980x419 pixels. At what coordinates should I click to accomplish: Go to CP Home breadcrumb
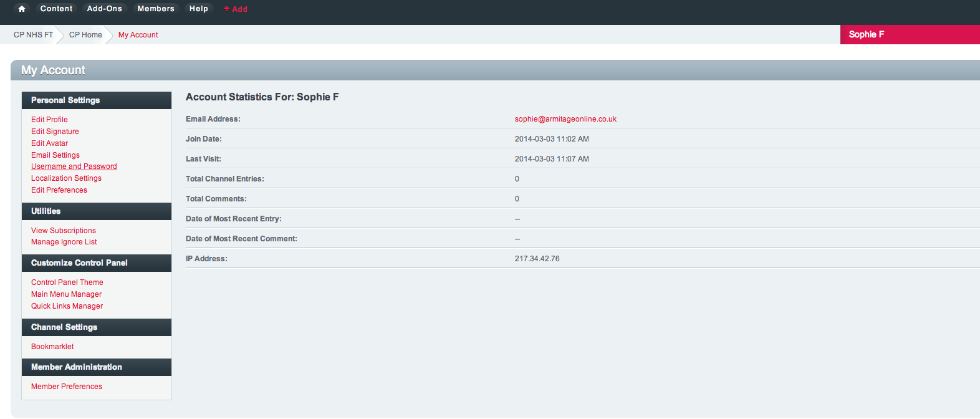click(85, 35)
